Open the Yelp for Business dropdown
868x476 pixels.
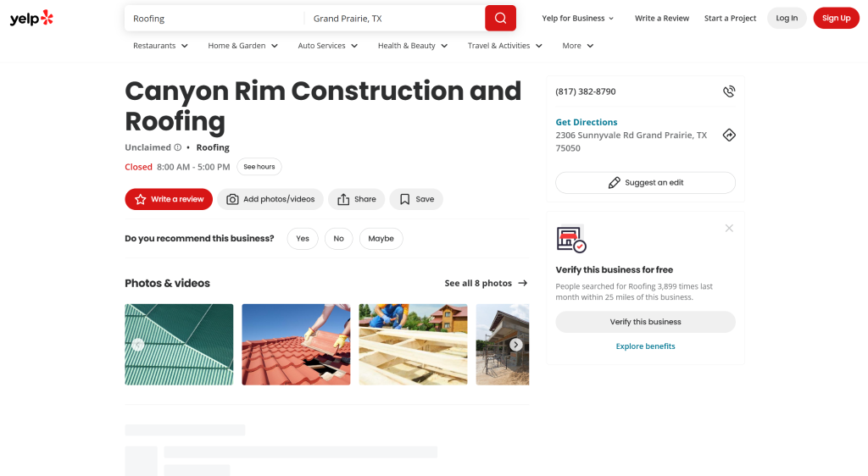tap(578, 18)
